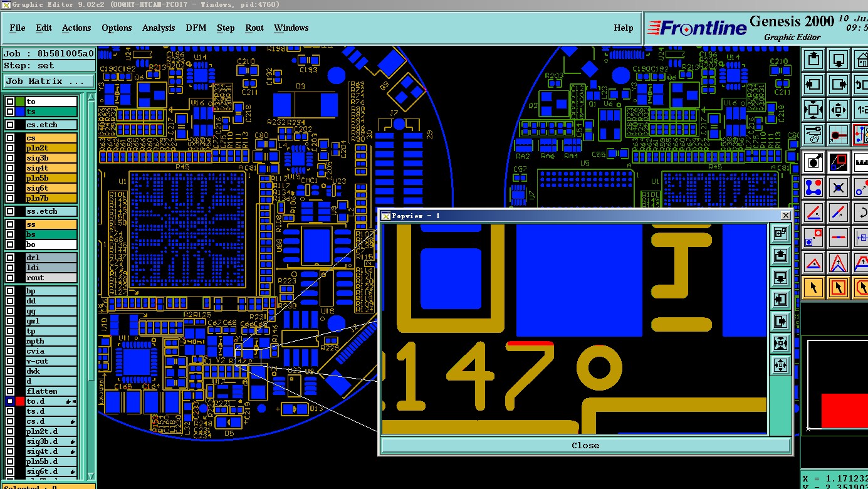Viewport: 868px width, 489px height.
Task: Select the red-blue angled line tool
Action: pos(813,213)
